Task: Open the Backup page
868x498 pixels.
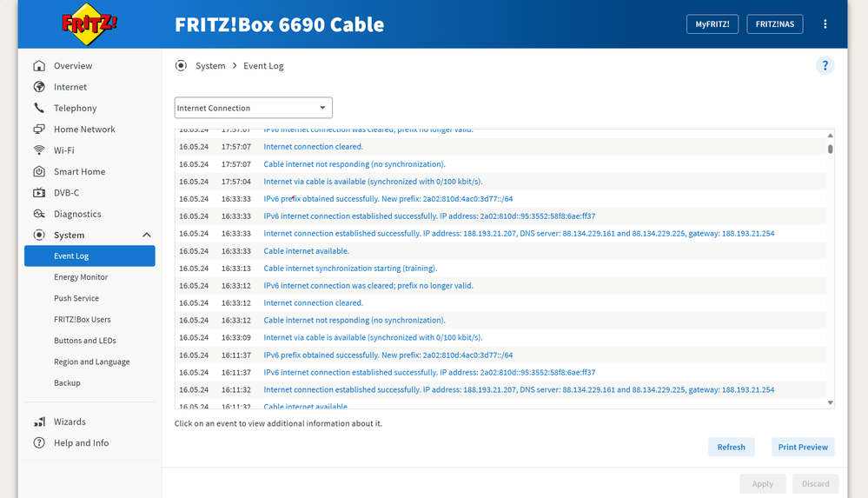Action: point(67,382)
